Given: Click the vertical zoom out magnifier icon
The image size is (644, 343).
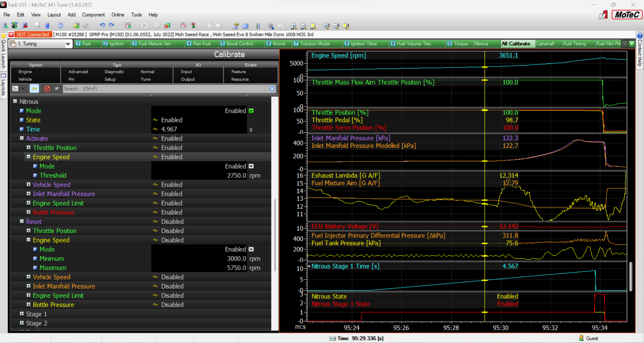Looking at the screenshot, I should pos(336,26).
